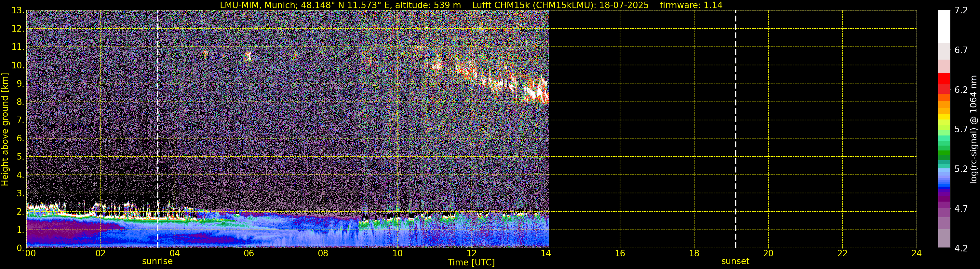This screenshot has width=980, height=269.
Task: Click the colorbar label '5.2'
Action: click(x=961, y=169)
